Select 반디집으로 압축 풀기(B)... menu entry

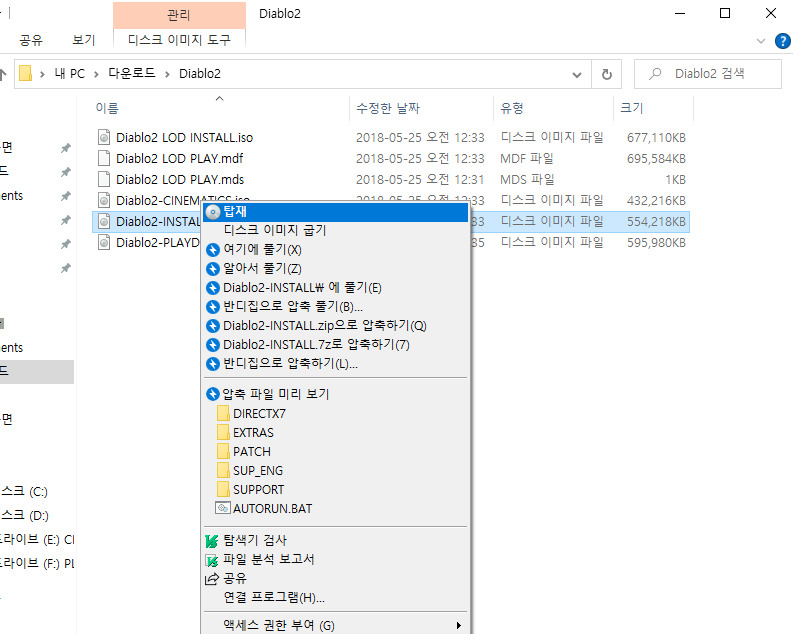[336, 306]
